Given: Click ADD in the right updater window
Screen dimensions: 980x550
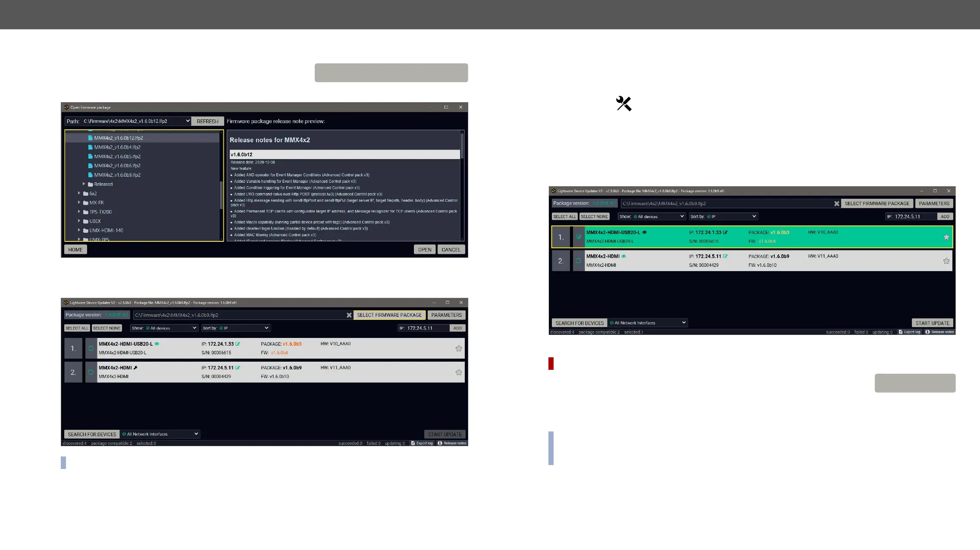Looking at the screenshot, I should point(945,216).
